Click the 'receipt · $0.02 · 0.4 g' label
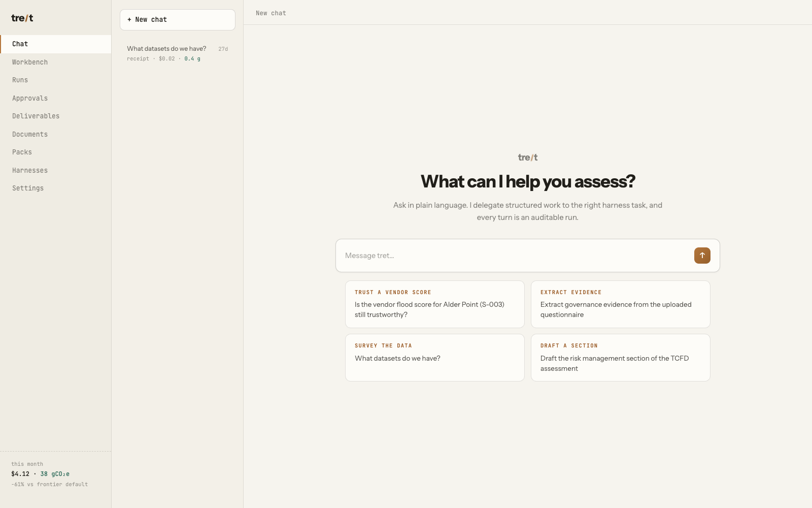Image resolution: width=812 pixels, height=508 pixels. pos(163,59)
